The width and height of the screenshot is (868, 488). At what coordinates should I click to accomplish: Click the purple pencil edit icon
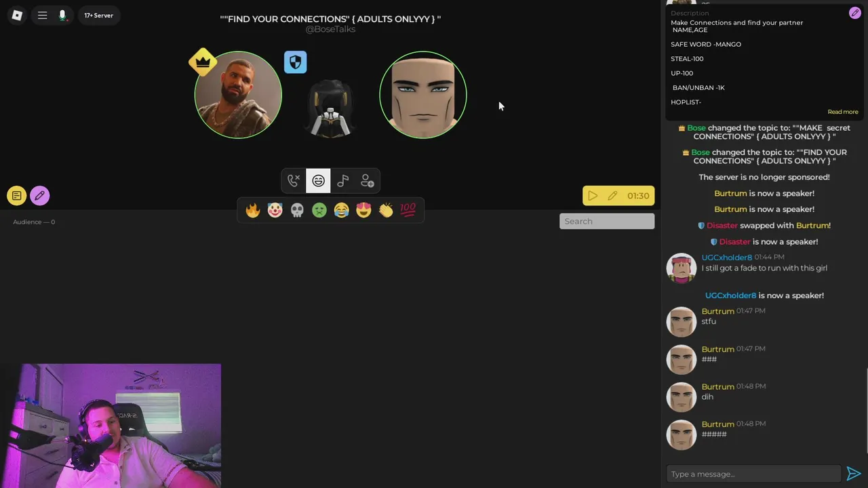click(39, 196)
